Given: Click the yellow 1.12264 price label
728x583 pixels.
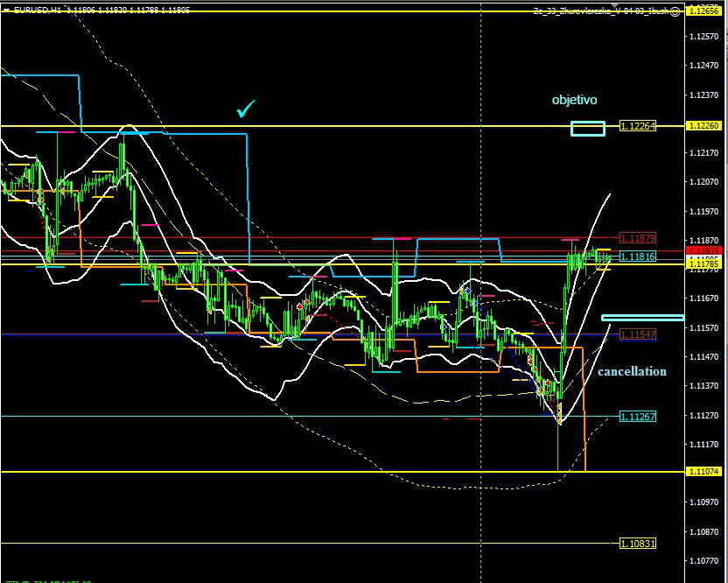Looking at the screenshot, I should [637, 126].
